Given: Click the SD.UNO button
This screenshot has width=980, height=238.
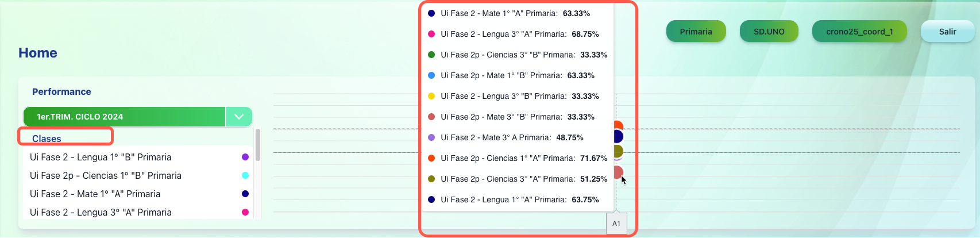Looking at the screenshot, I should pyautogui.click(x=769, y=32).
